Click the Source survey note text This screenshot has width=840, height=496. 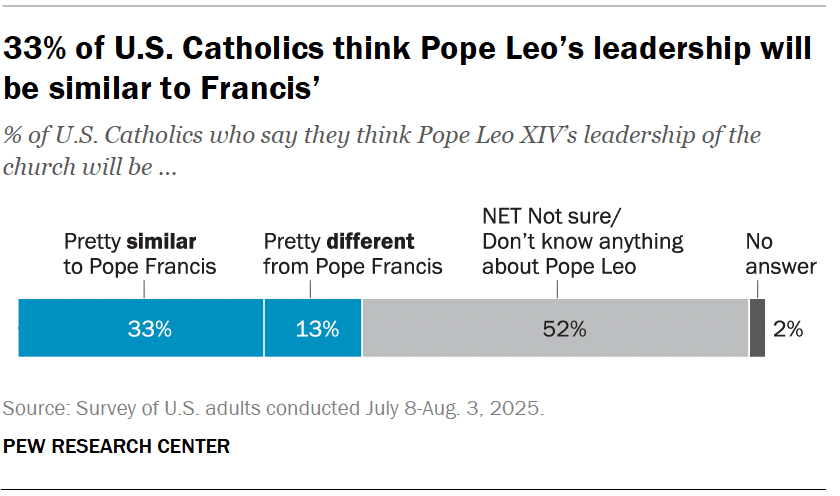coord(273,409)
